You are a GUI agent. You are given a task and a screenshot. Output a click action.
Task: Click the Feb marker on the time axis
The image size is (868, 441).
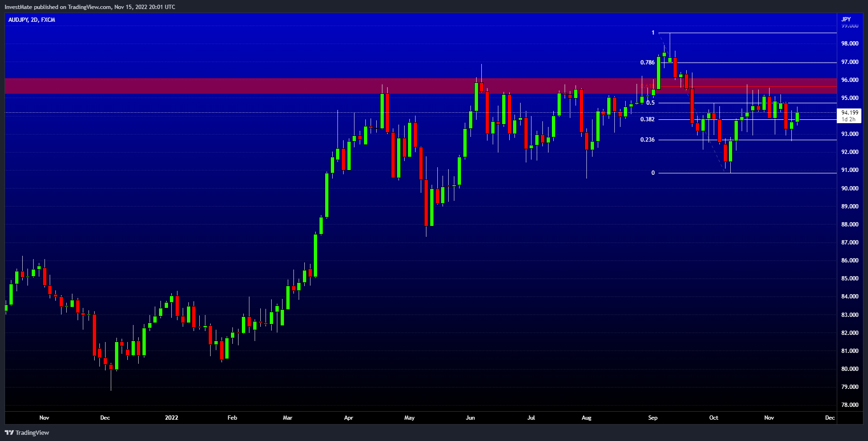pos(232,418)
